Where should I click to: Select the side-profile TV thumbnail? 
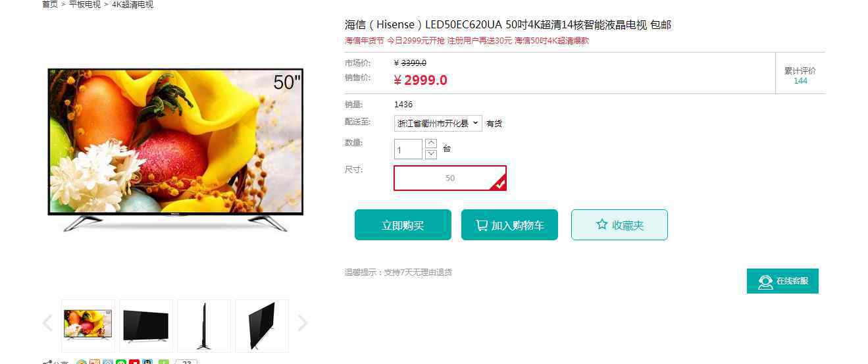(204, 326)
